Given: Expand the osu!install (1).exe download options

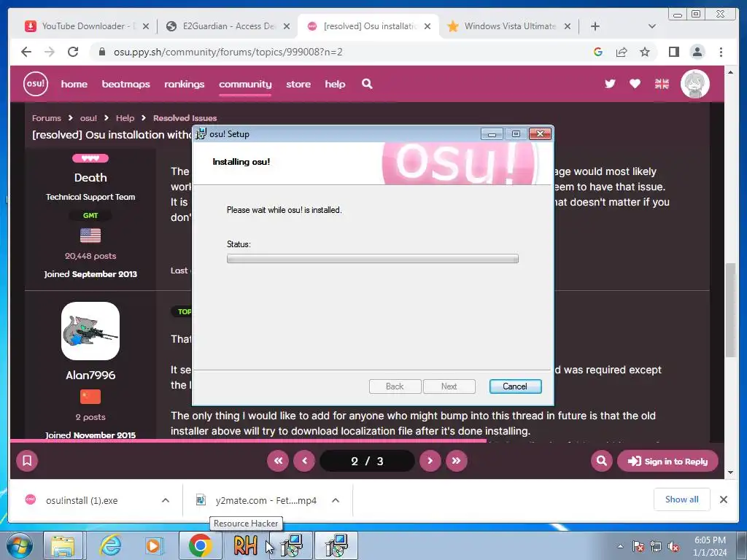Looking at the screenshot, I should pos(166,500).
